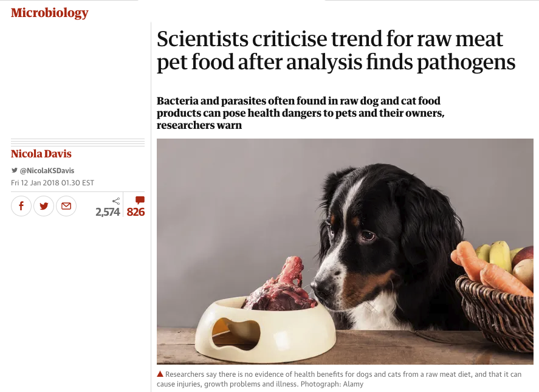Share the article via Twitter button
539x392 pixels.
(x=44, y=206)
